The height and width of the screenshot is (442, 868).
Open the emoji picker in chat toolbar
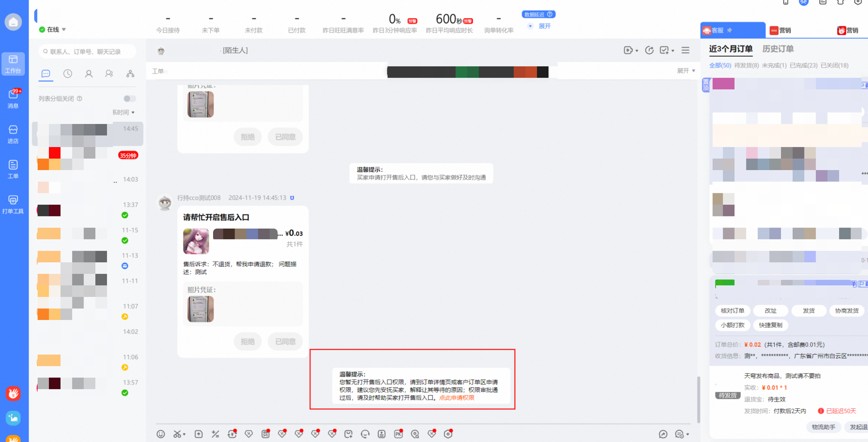(160, 434)
